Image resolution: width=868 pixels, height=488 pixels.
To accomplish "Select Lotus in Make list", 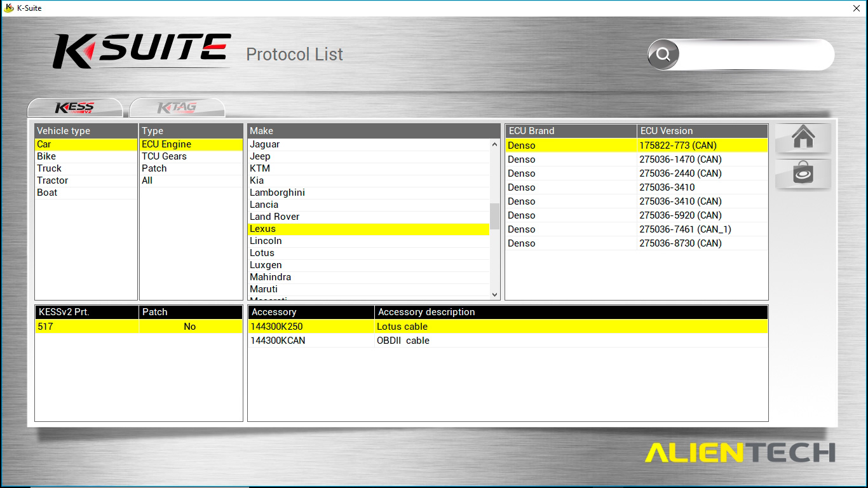I will [x=369, y=253].
